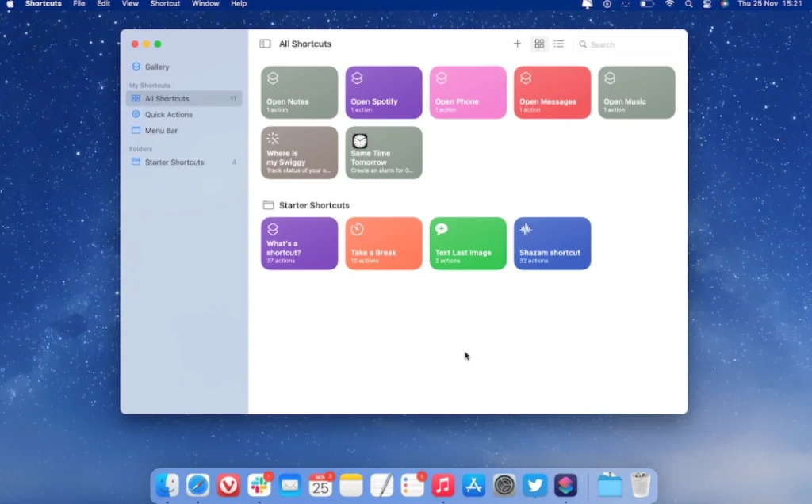Screen dimensions: 812x504
Task: Open the Window menu
Action: click(205, 4)
